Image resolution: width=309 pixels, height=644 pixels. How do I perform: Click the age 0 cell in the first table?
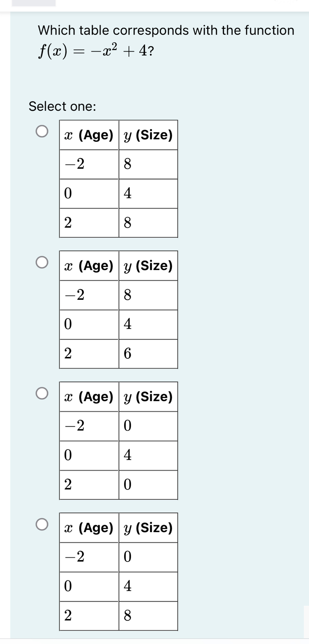[x=89, y=193]
